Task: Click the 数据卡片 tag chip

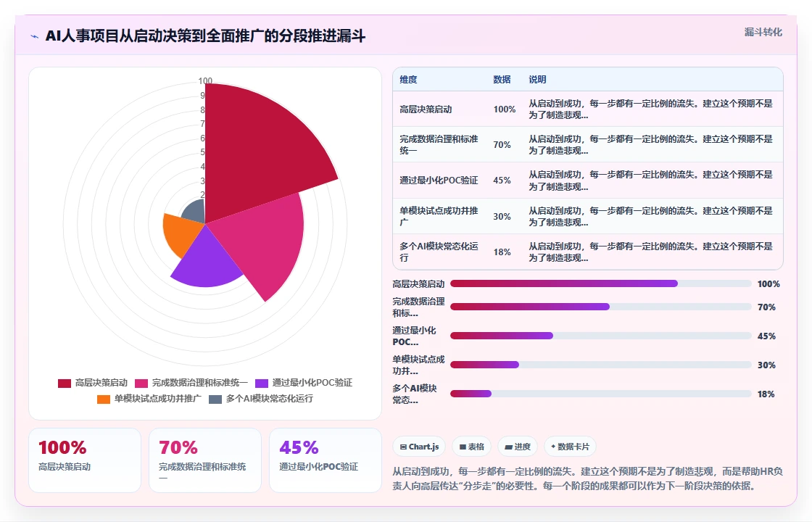Action: click(x=570, y=447)
